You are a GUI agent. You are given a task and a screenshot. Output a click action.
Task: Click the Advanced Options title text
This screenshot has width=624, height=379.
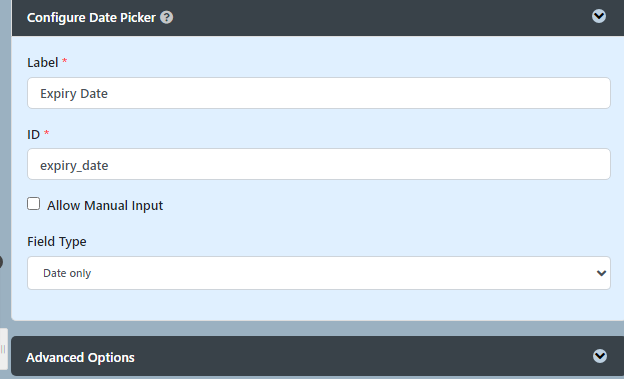click(x=80, y=358)
